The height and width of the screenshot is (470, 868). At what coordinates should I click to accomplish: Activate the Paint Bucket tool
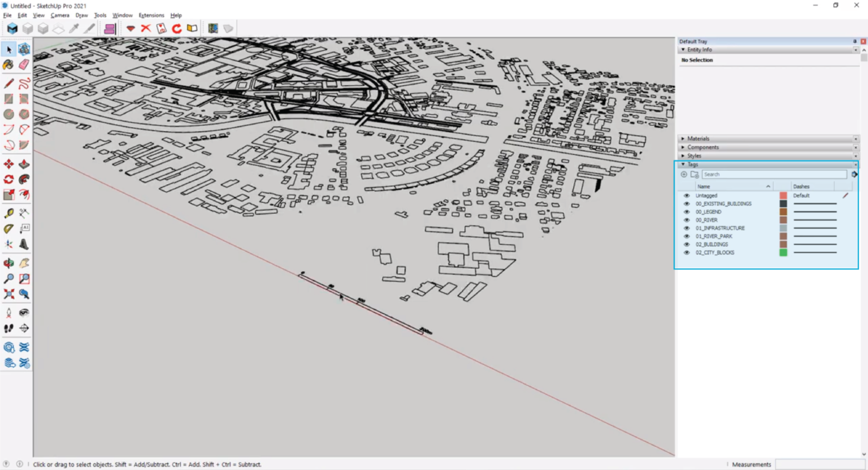click(8, 65)
